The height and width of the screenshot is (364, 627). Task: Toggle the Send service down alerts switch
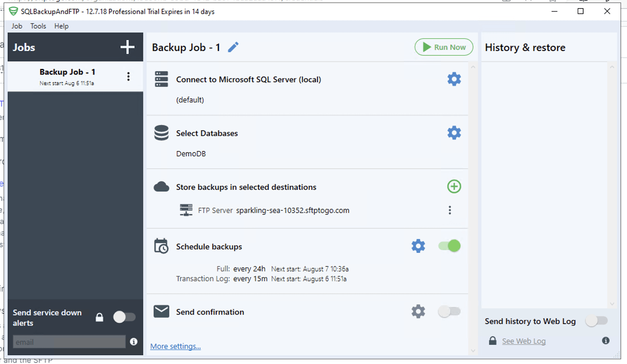pos(125,317)
